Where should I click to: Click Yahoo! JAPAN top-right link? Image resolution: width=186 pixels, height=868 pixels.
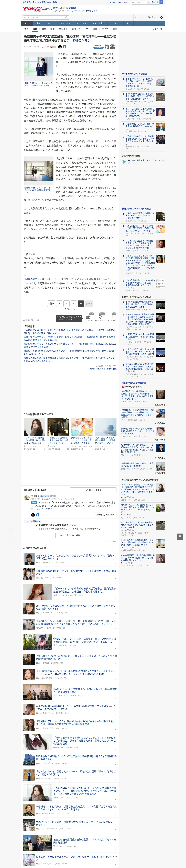coord(116,2)
